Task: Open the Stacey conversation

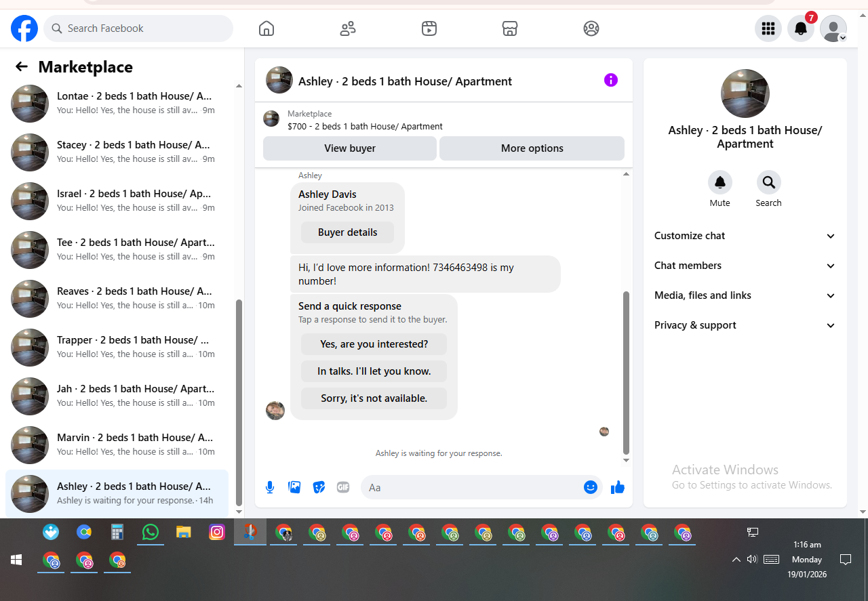Action: pos(117,152)
